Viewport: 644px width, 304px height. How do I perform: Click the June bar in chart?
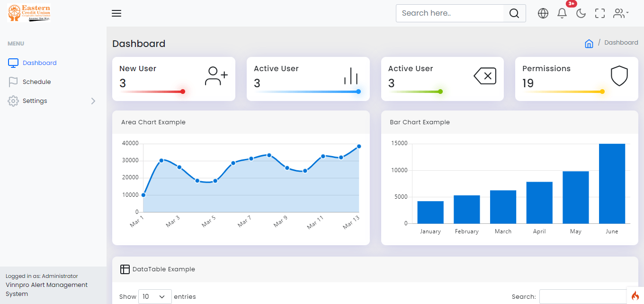(612, 183)
